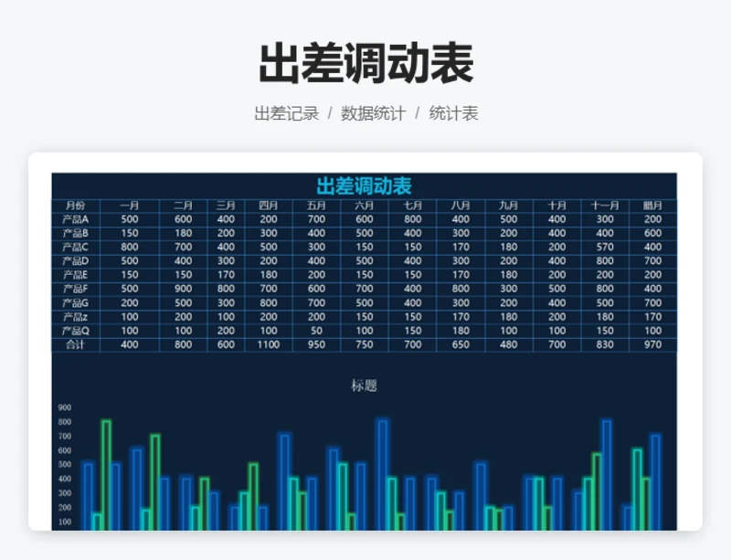The width and height of the screenshot is (731, 560).
Task: Click the large page heading 出差调动表
Action: 366,63
